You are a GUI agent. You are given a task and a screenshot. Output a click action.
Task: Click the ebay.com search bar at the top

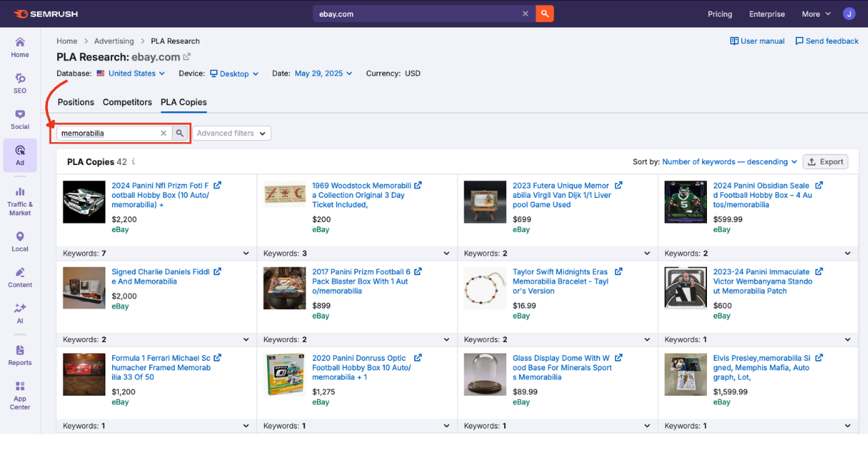coord(418,13)
